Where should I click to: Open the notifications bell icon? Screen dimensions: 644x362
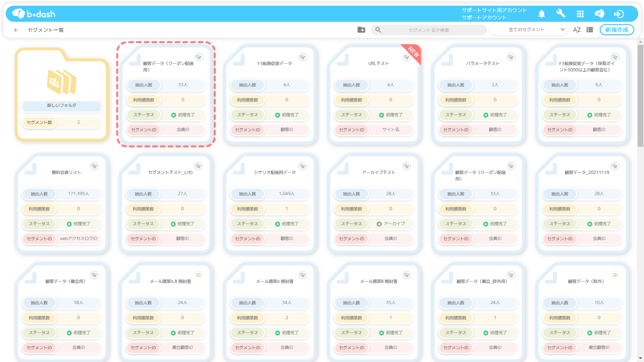(542, 14)
